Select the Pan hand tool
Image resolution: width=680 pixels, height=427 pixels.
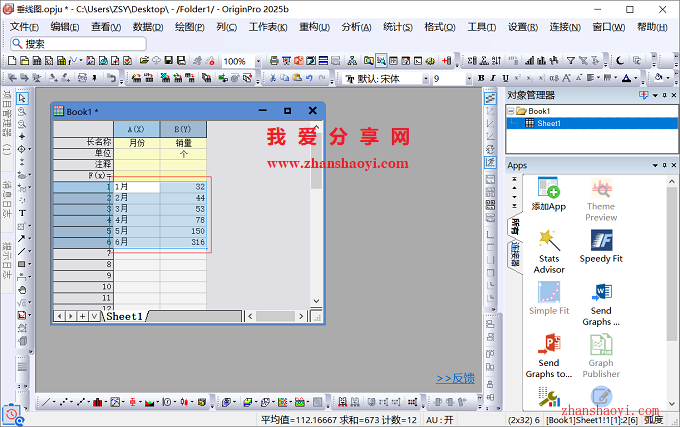click(x=22, y=290)
